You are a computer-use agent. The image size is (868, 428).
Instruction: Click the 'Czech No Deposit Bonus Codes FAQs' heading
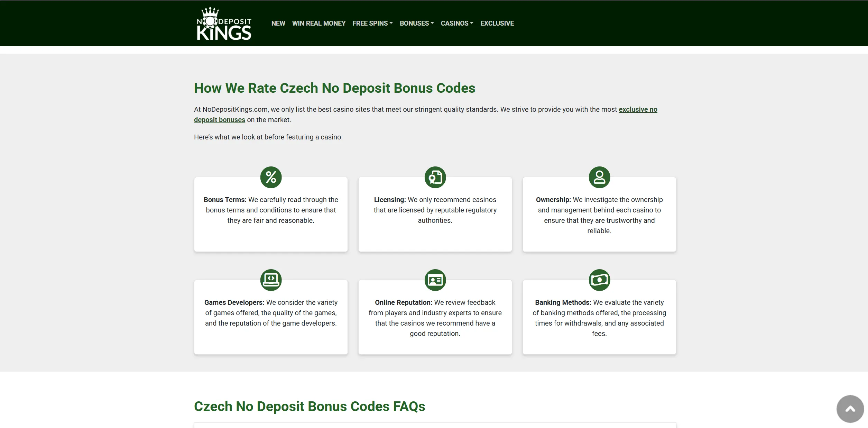310,406
